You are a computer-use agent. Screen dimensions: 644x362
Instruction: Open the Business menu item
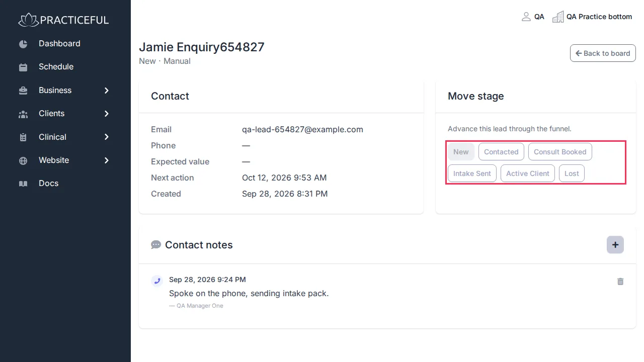click(55, 90)
